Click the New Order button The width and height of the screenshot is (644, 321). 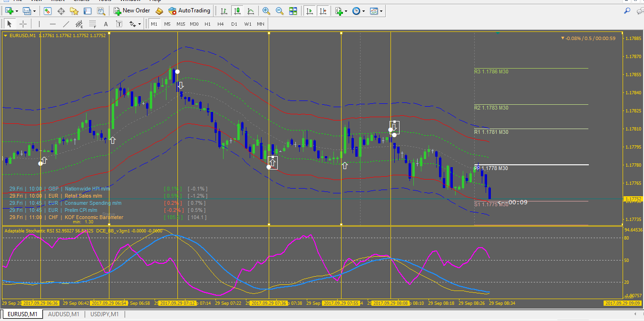[132, 10]
